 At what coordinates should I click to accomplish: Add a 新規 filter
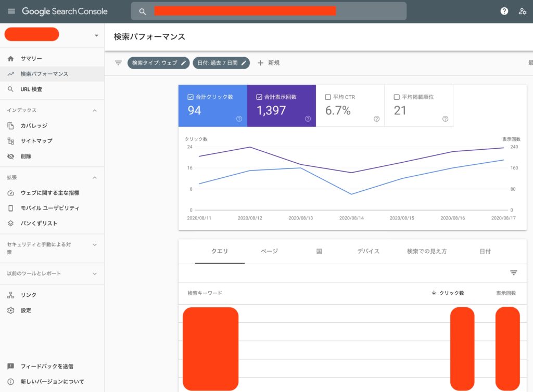(269, 63)
